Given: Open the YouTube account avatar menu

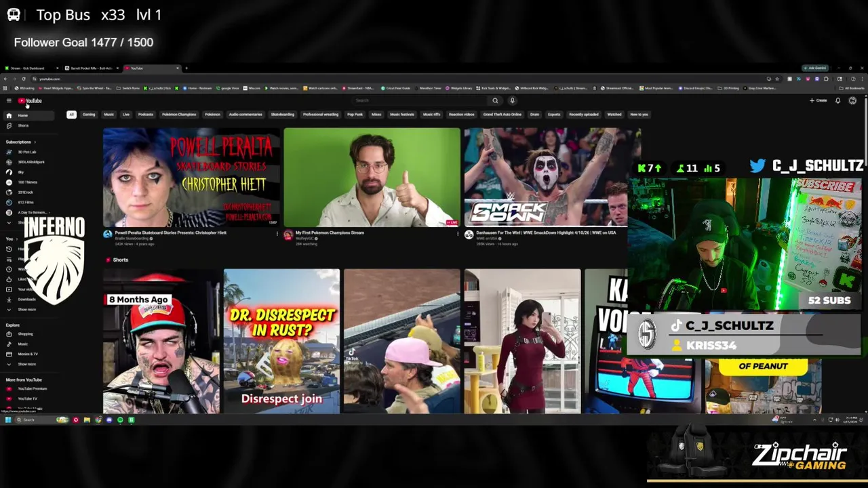Looking at the screenshot, I should [x=852, y=100].
